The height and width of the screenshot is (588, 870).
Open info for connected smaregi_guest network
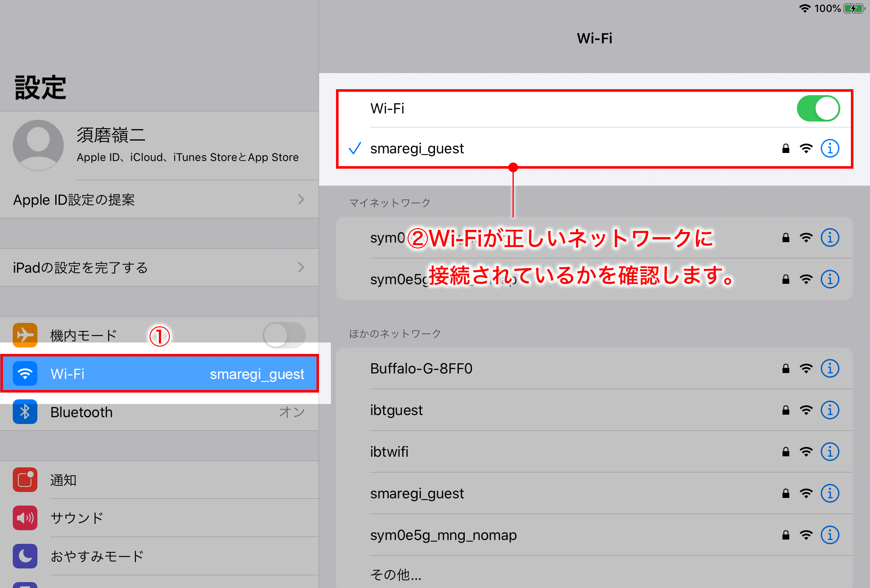pyautogui.click(x=830, y=148)
